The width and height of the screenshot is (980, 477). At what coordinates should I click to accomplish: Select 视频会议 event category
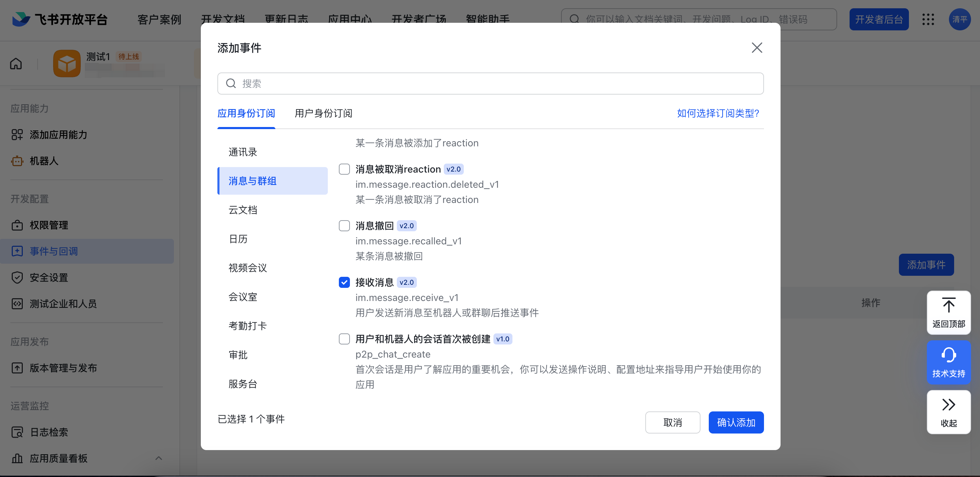pyautogui.click(x=272, y=268)
